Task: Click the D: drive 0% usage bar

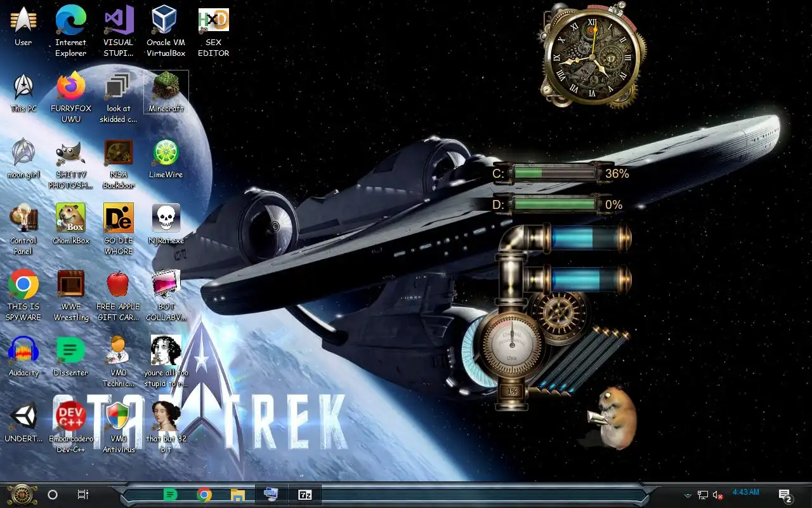Action: pyautogui.click(x=556, y=204)
